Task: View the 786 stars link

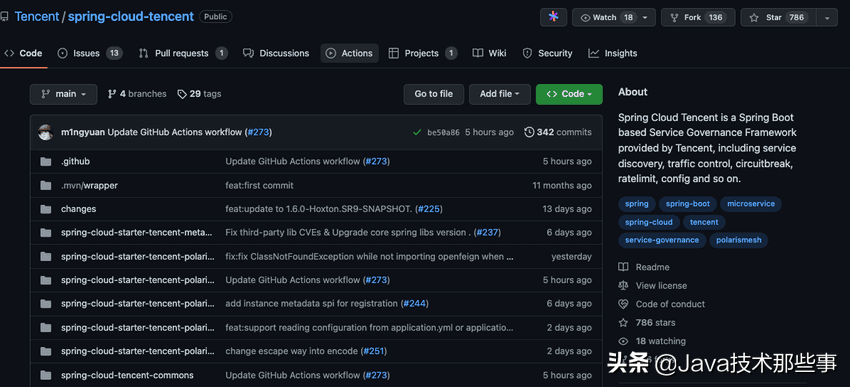Action: click(x=655, y=322)
